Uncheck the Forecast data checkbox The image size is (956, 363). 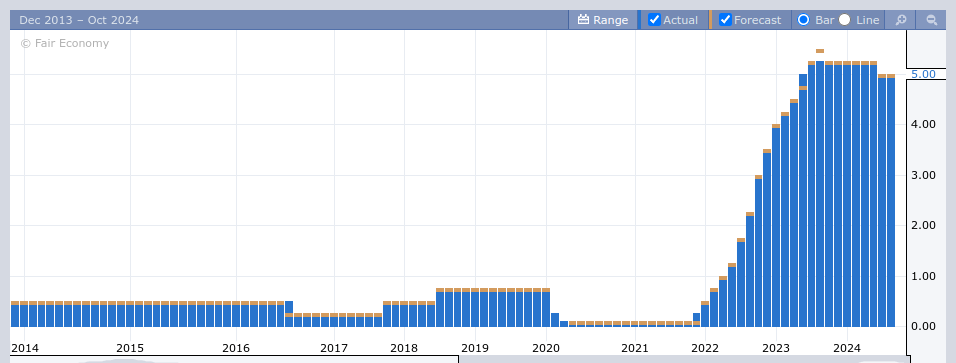click(725, 20)
